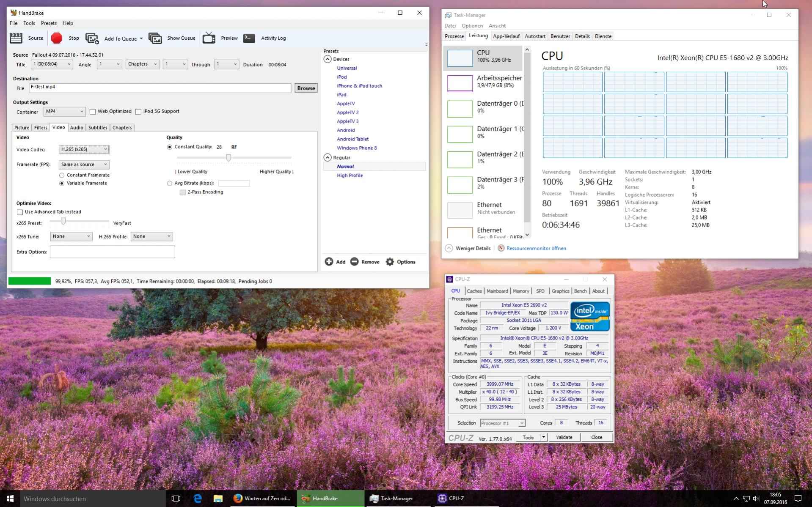Open the HandBrake Presets menu

coord(49,23)
